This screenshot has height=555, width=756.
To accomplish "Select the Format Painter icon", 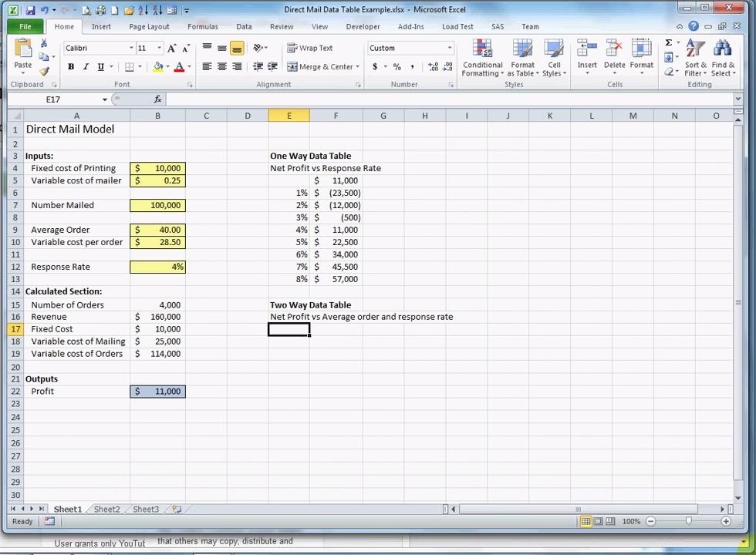I will [45, 69].
